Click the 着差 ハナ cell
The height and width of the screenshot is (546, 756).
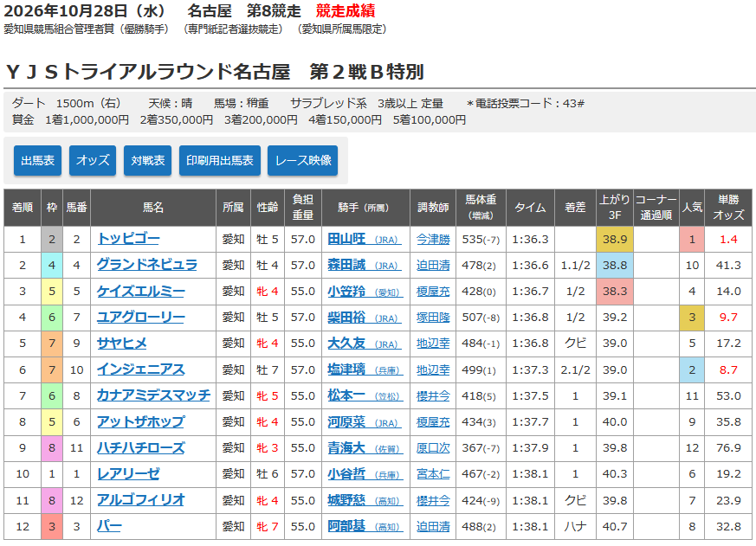pyautogui.click(x=575, y=526)
